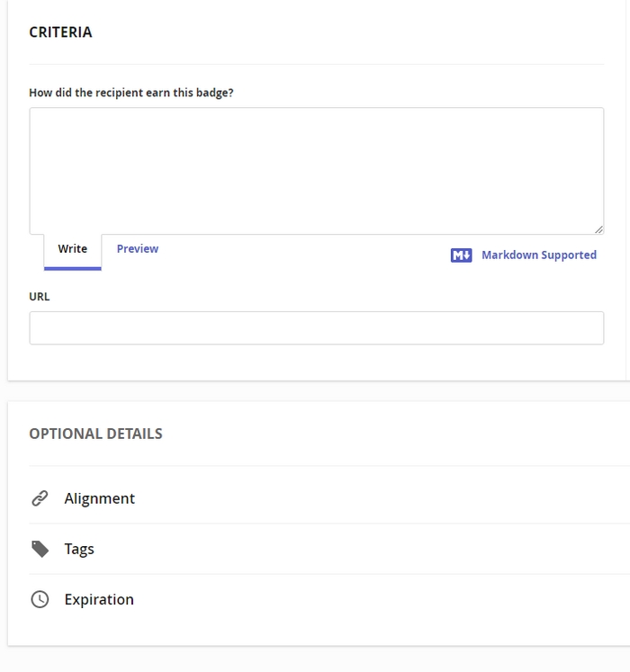Click the divider between Alignment and Tags rows
The width and height of the screenshot is (630, 672).
coord(316,524)
